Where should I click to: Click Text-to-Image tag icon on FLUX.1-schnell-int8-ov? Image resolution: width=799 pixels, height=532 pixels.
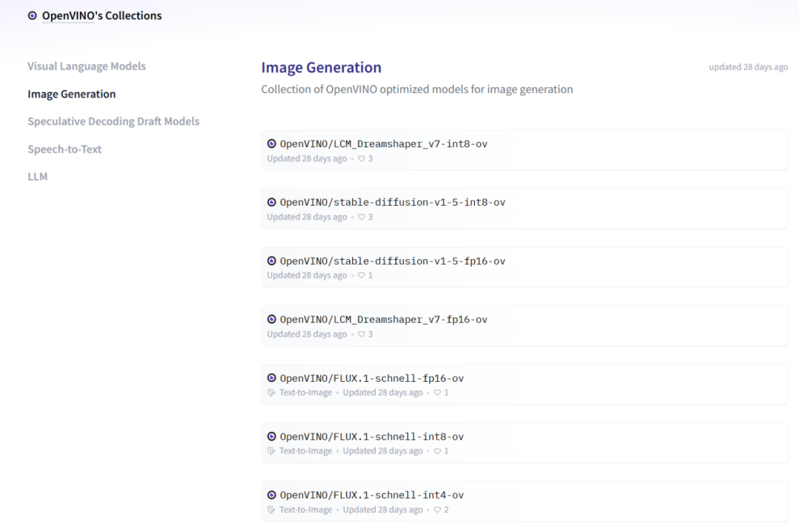click(x=271, y=451)
